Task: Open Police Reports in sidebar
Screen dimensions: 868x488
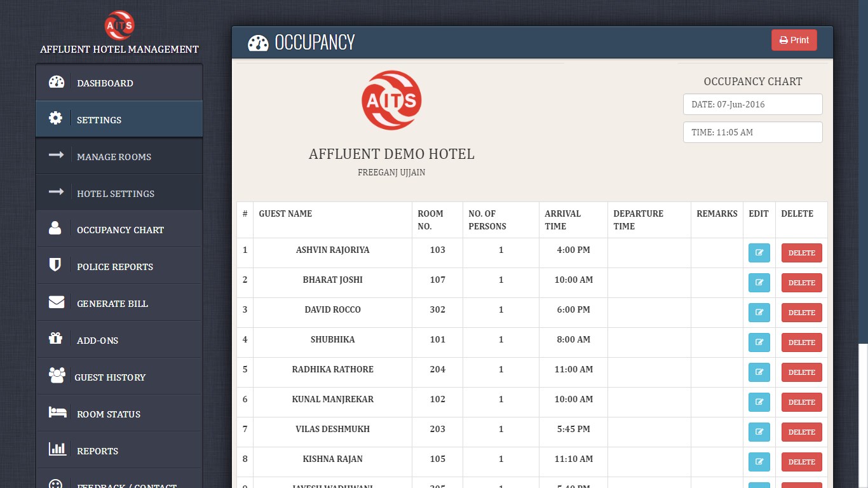Action: point(119,266)
